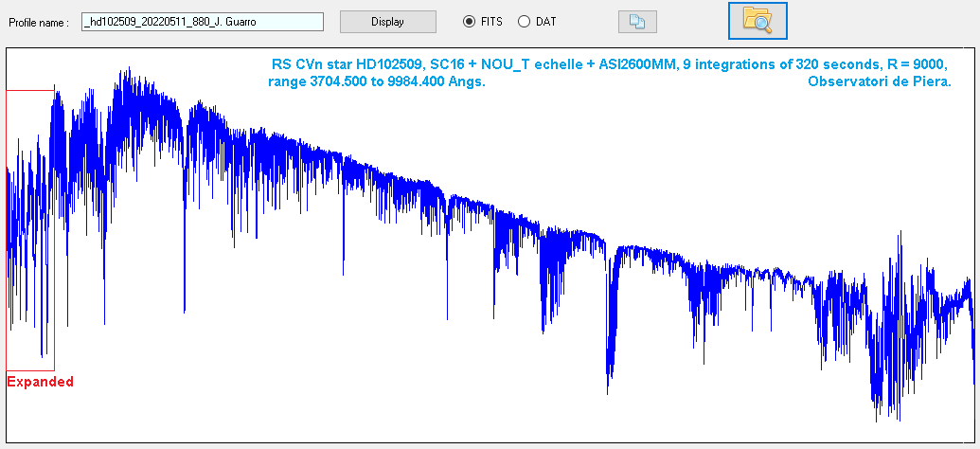Click the FITS radio label text
The height and width of the screenshot is (449, 980).
coord(491,21)
